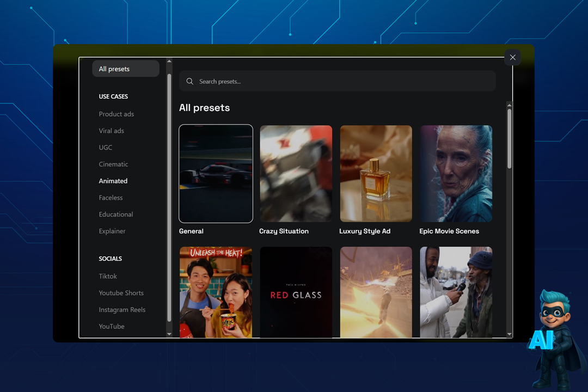Open the Epic Movie Scenes preset

[x=456, y=173]
